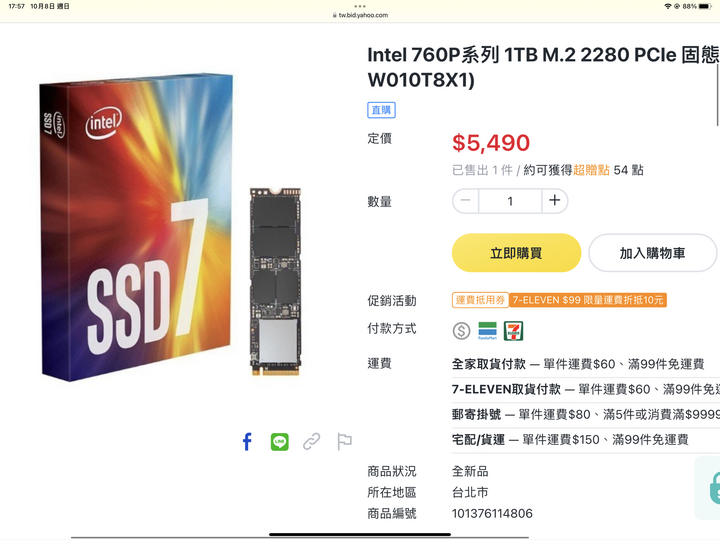The width and height of the screenshot is (720, 540).
Task: Report the listing using the flag icon
Action: coord(344,442)
